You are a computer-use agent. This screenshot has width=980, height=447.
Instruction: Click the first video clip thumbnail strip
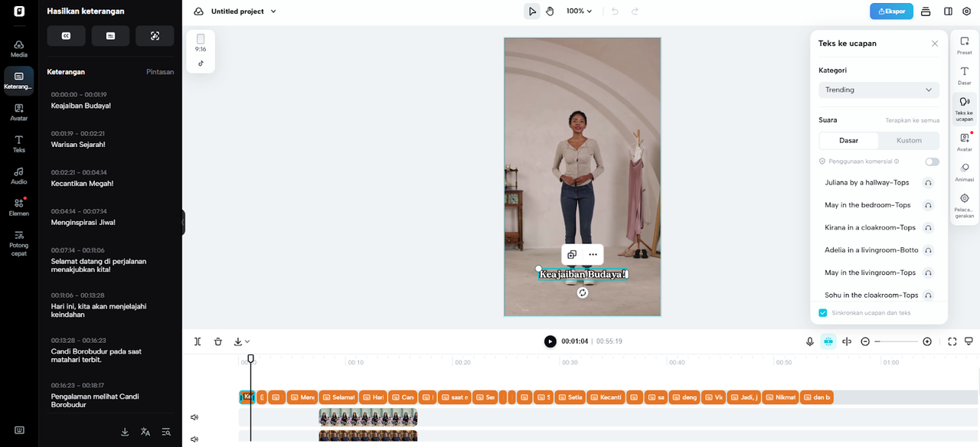[x=368, y=417]
